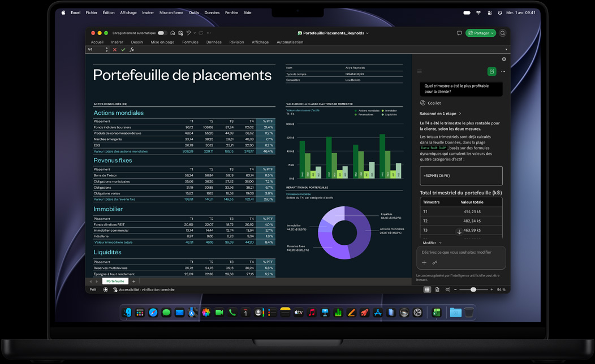The width and height of the screenshot is (595, 364).
Task: Launch Excel from the Dock
Action: (437, 313)
